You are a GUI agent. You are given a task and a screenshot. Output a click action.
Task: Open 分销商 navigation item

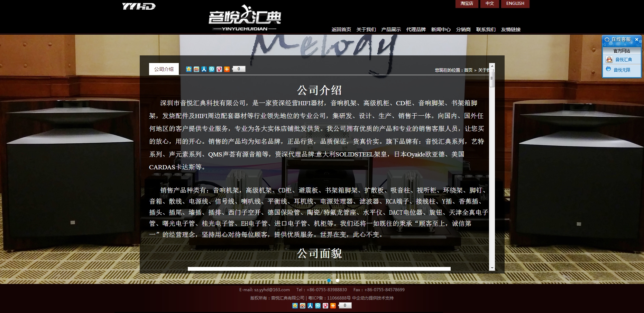click(463, 29)
